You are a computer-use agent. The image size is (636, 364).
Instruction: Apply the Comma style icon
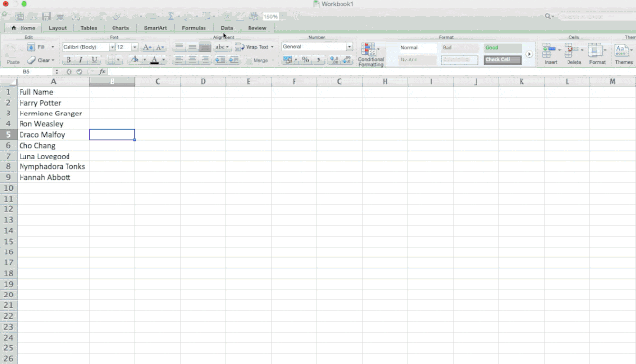(x=318, y=60)
